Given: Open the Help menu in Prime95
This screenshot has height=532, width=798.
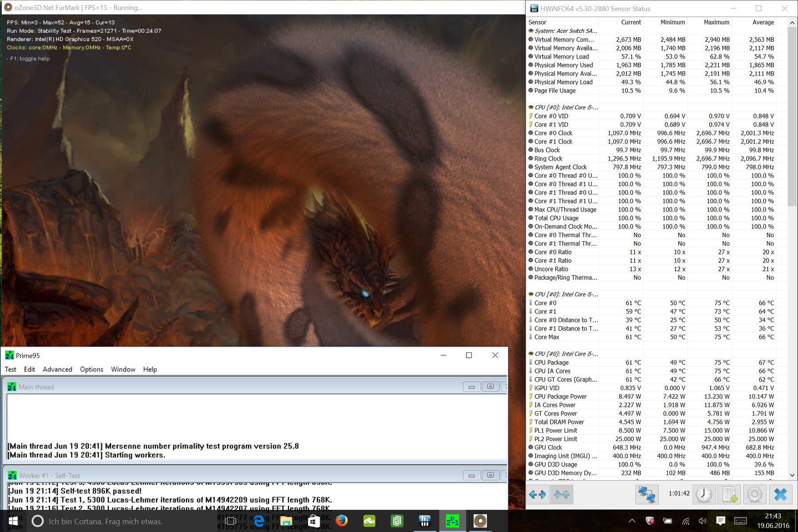Looking at the screenshot, I should (x=150, y=369).
